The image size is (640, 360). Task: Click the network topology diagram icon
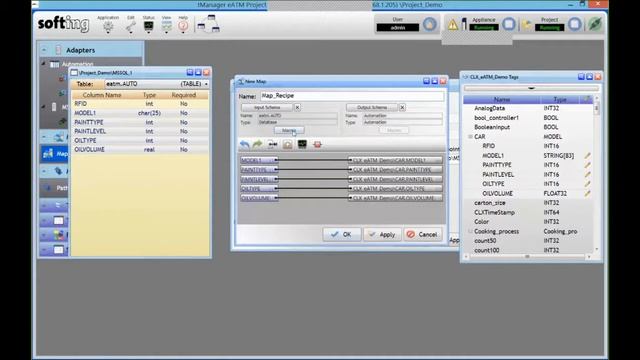pyautogui.click(x=209, y=24)
